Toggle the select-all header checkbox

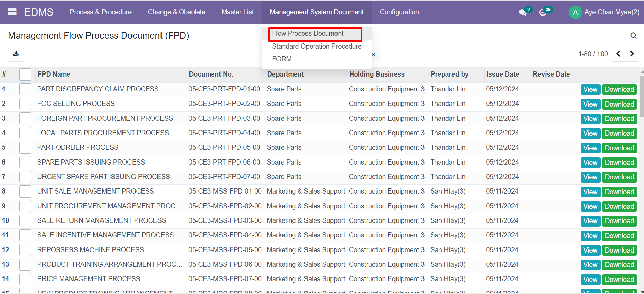[25, 75]
